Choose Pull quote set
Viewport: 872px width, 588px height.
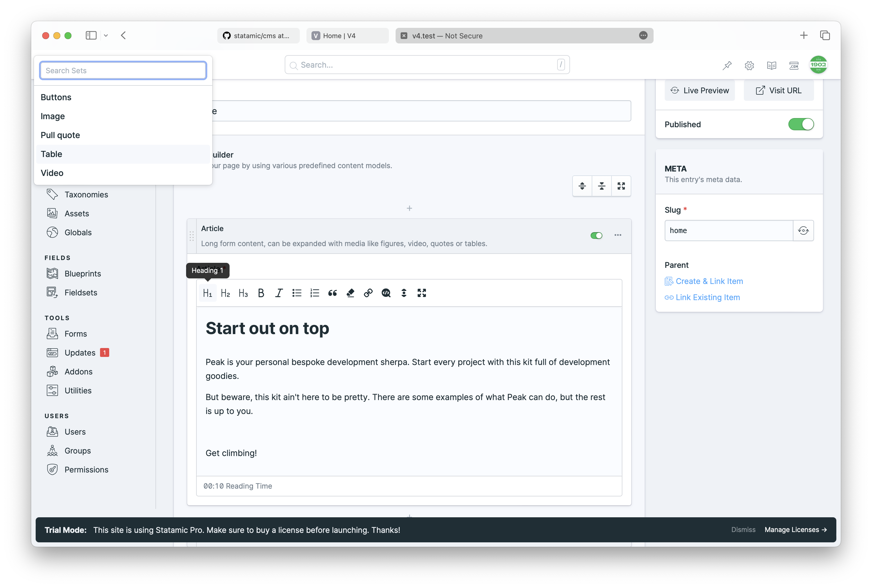(123, 135)
